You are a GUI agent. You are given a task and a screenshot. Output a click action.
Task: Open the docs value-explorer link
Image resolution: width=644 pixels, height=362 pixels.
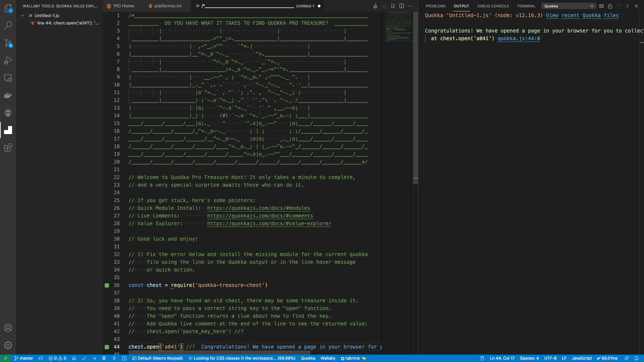[269, 224]
